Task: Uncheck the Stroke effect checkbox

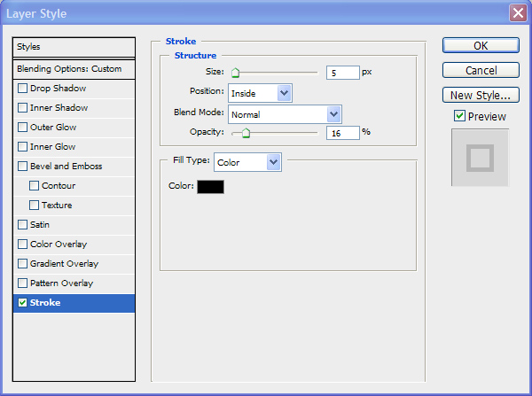Action: [x=22, y=303]
